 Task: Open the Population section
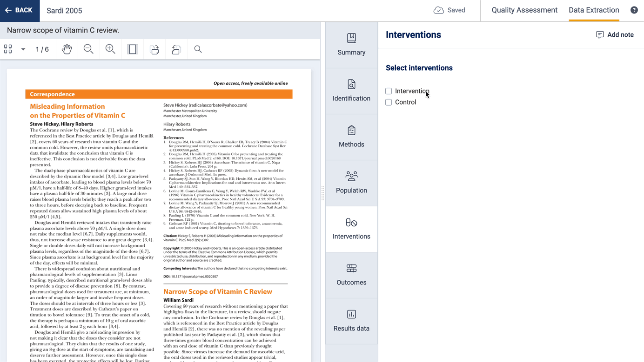tap(351, 183)
